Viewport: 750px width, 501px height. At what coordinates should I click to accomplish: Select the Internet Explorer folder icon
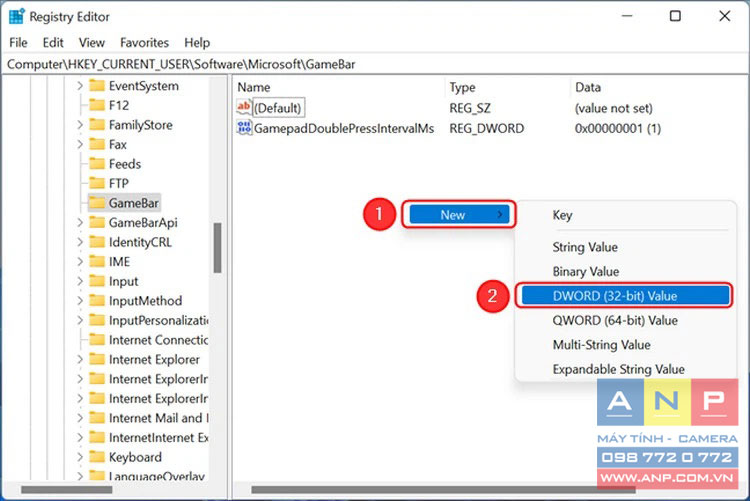97,359
